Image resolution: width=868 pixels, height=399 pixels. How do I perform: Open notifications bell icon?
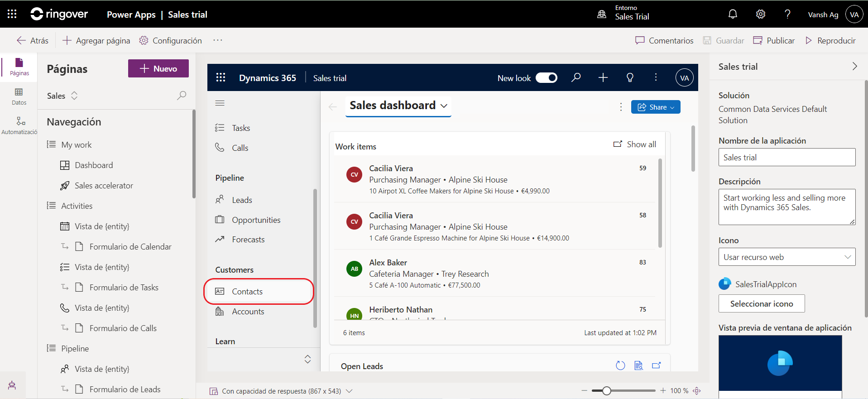(x=733, y=14)
